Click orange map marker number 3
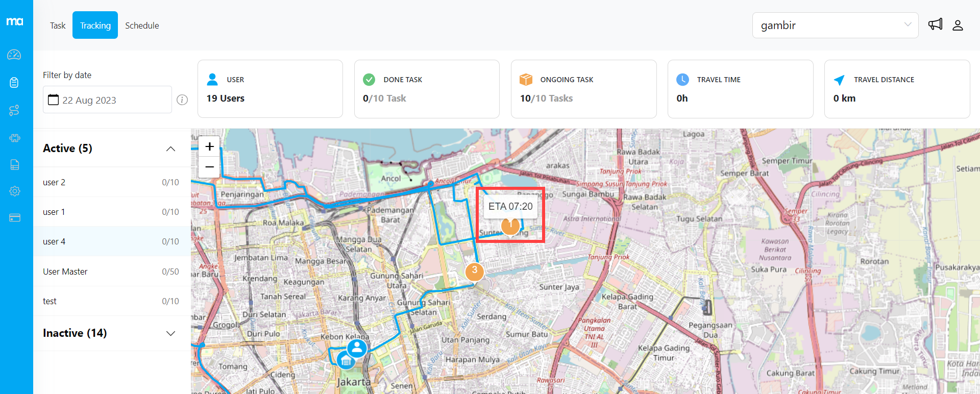Image resolution: width=980 pixels, height=394 pixels. coord(474,271)
